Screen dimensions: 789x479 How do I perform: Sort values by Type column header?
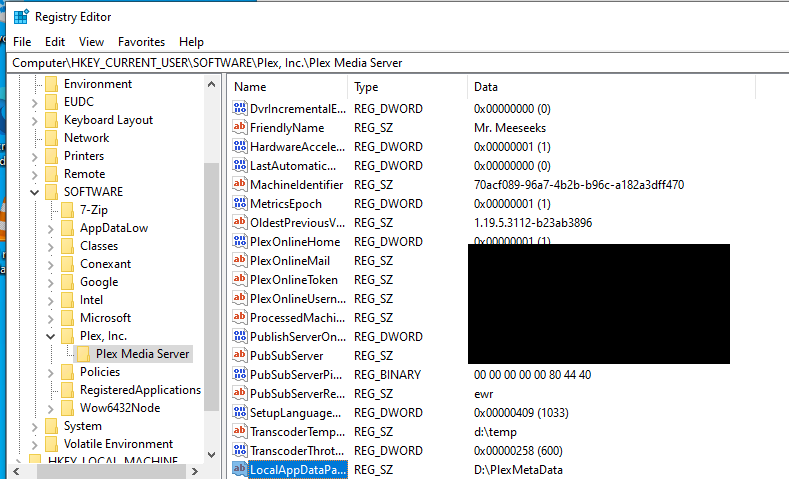[408, 87]
